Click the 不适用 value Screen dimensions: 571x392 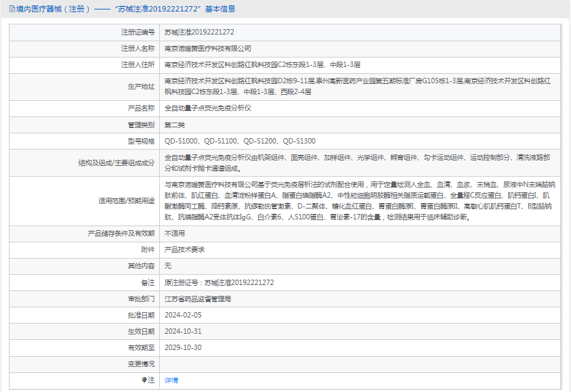(x=175, y=234)
